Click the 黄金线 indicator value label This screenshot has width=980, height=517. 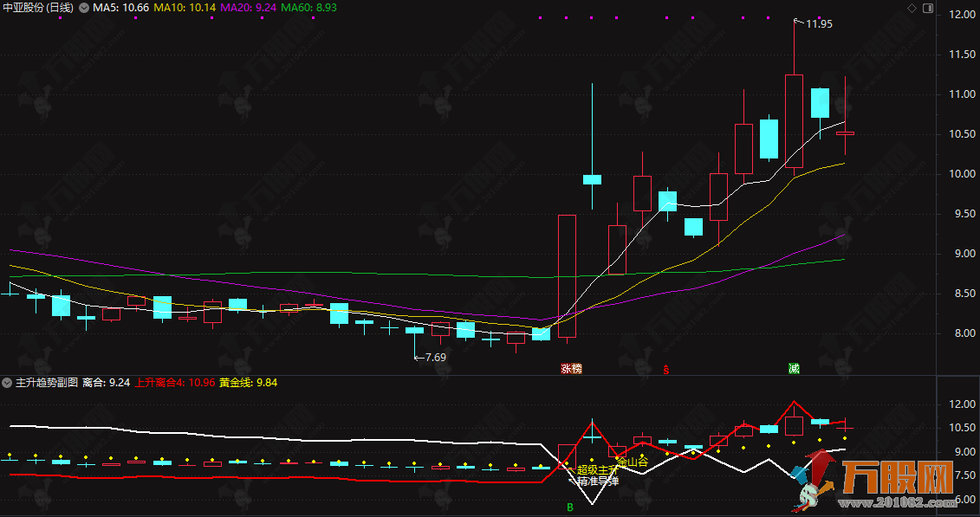tap(247, 382)
